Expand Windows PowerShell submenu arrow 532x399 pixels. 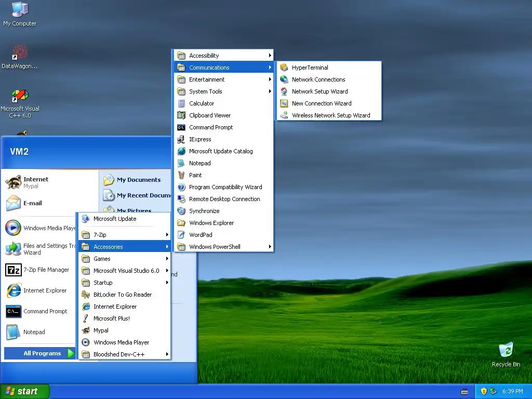pos(270,247)
